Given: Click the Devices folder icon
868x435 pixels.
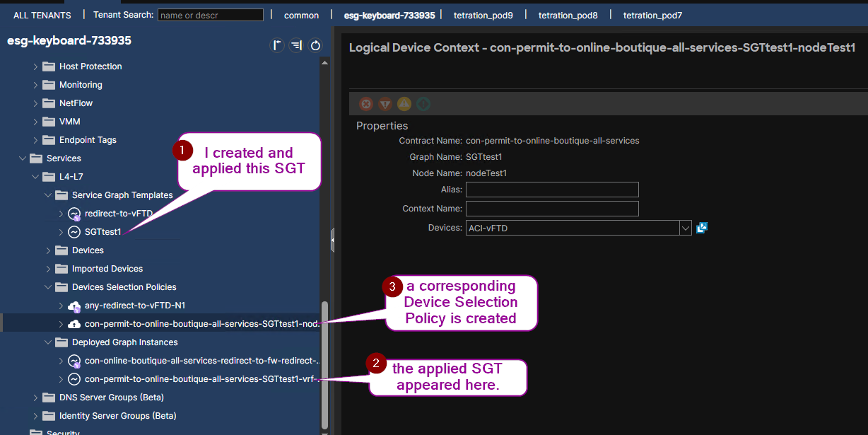Looking at the screenshot, I should coord(61,250).
